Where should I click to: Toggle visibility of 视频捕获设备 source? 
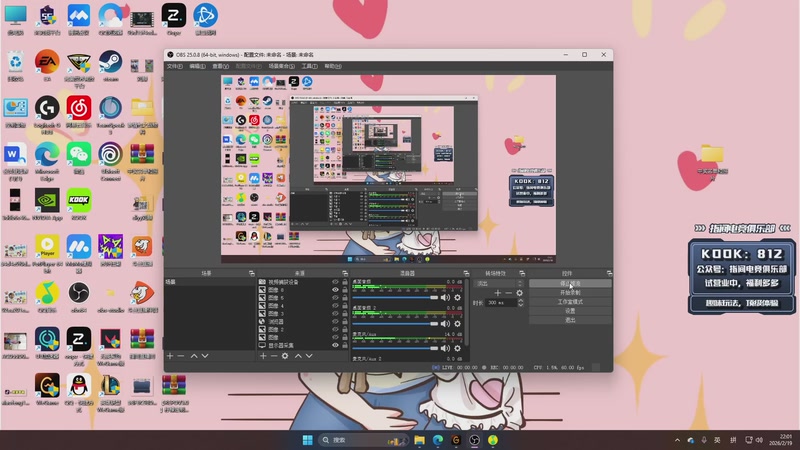point(335,282)
